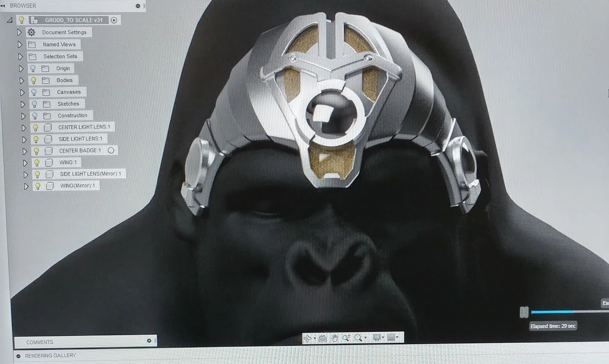Activate GRODD_TO SCALE v31 via its radio marker
The width and height of the screenshot is (609, 364).
tap(113, 19)
